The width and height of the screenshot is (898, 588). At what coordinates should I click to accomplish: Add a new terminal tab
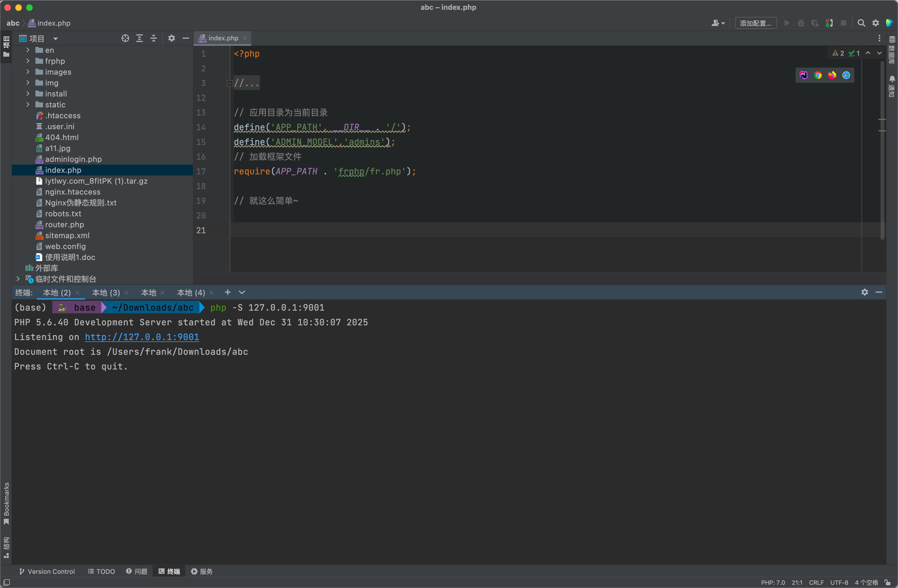(227, 292)
